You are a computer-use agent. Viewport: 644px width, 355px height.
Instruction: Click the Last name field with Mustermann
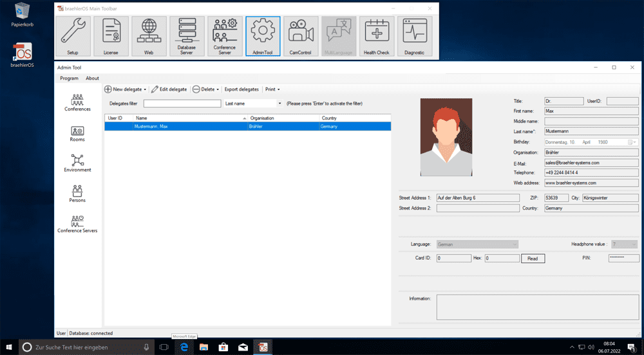[591, 132]
